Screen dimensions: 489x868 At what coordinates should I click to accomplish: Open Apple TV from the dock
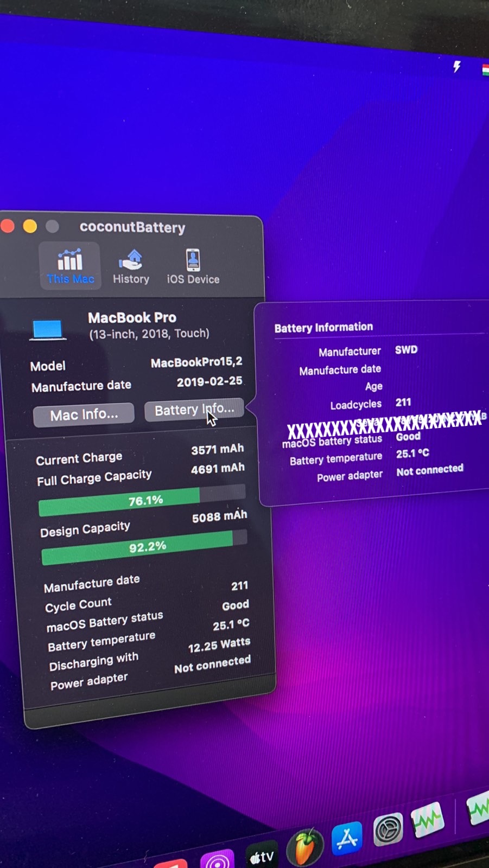262,856
